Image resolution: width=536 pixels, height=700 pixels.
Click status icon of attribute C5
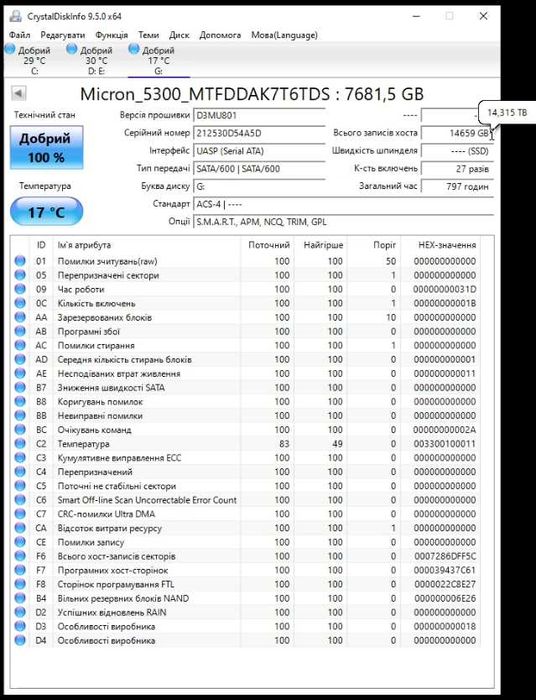click(x=20, y=486)
